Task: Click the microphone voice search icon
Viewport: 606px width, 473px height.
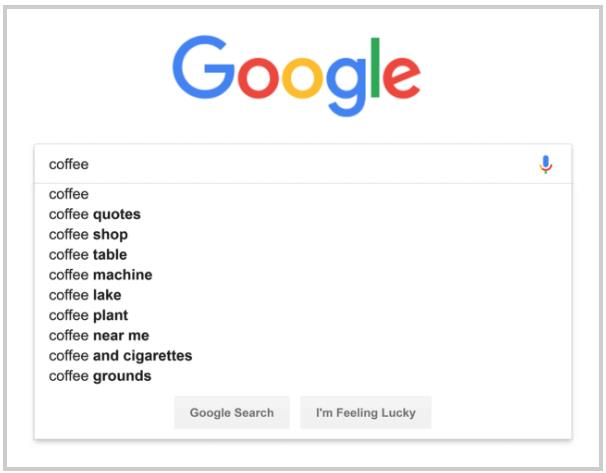Action: [x=545, y=165]
